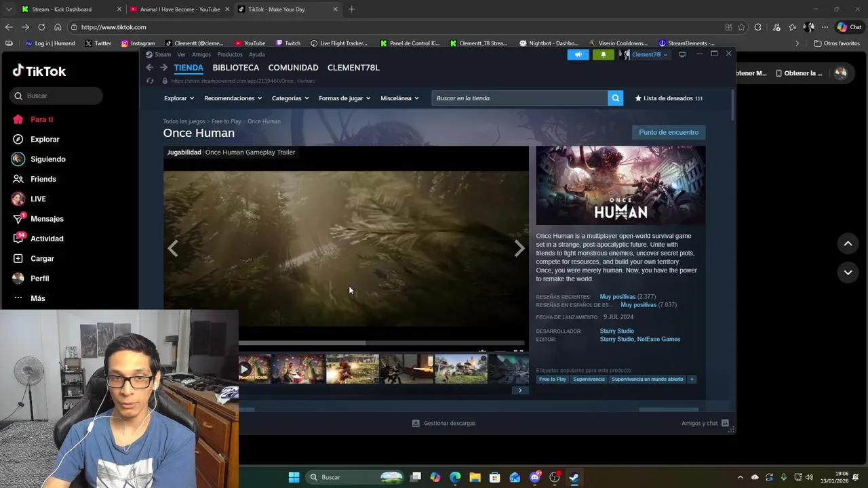Open Steam Ver menu
This screenshot has width=868, height=488.
coord(181,54)
